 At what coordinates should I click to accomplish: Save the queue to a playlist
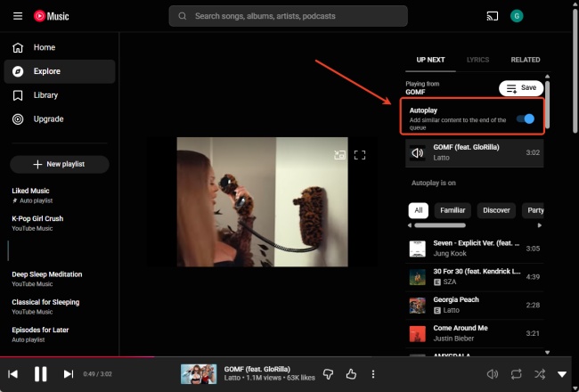521,88
